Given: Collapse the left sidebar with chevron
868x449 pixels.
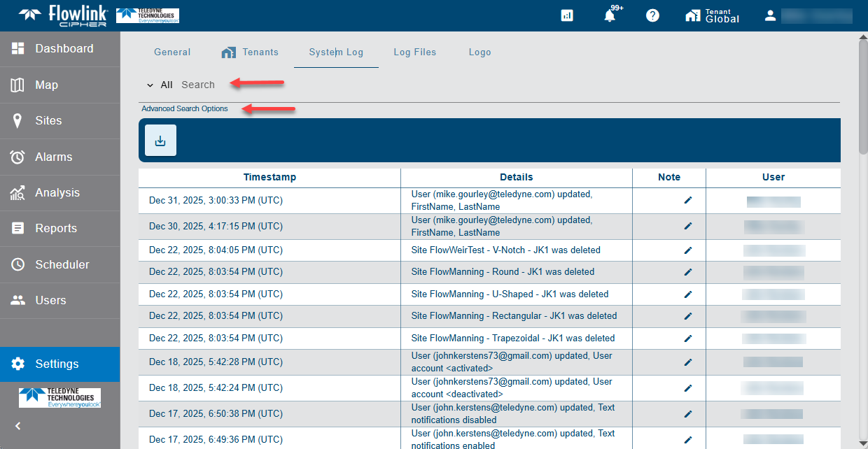Looking at the screenshot, I should [18, 426].
